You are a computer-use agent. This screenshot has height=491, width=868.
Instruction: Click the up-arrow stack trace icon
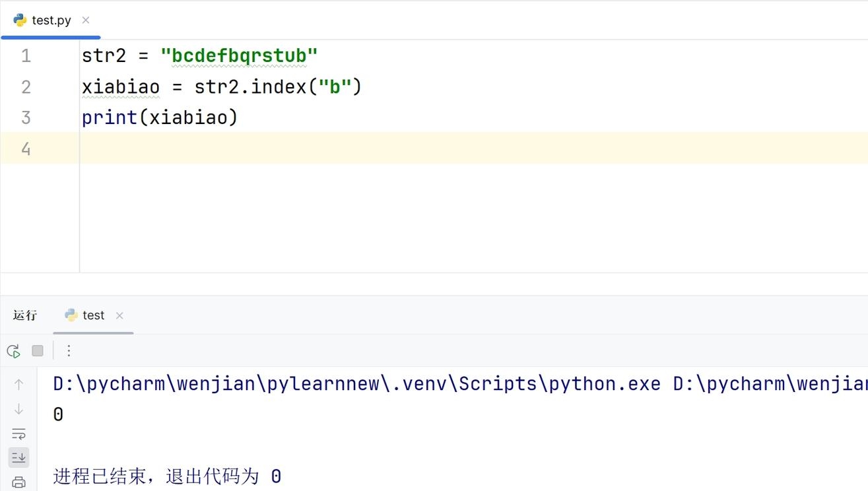[18, 384]
